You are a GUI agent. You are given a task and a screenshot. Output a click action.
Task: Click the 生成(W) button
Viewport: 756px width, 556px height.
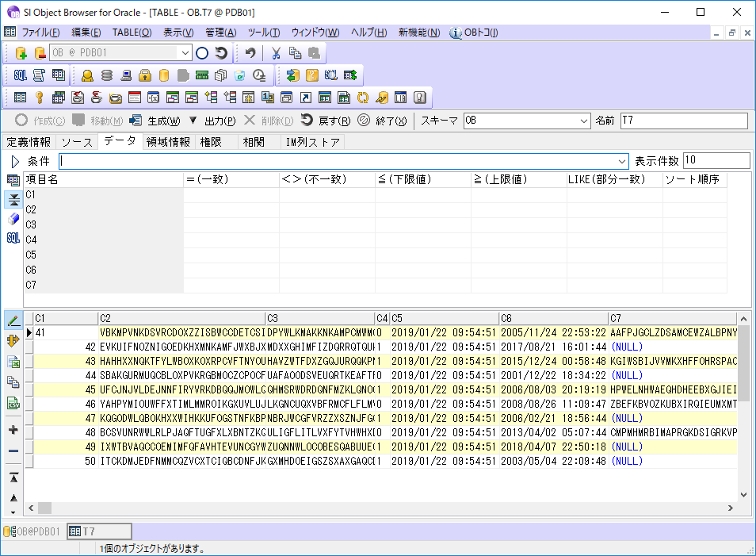(155, 121)
